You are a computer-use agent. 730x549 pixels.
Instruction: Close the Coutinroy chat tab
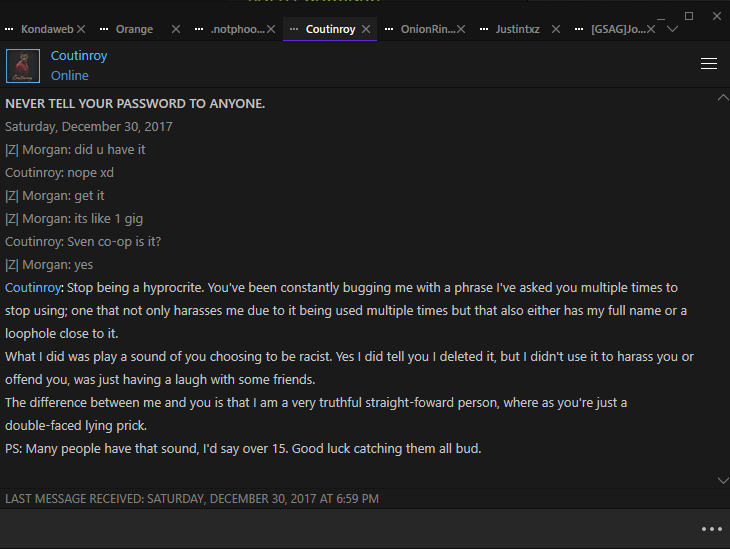click(366, 29)
